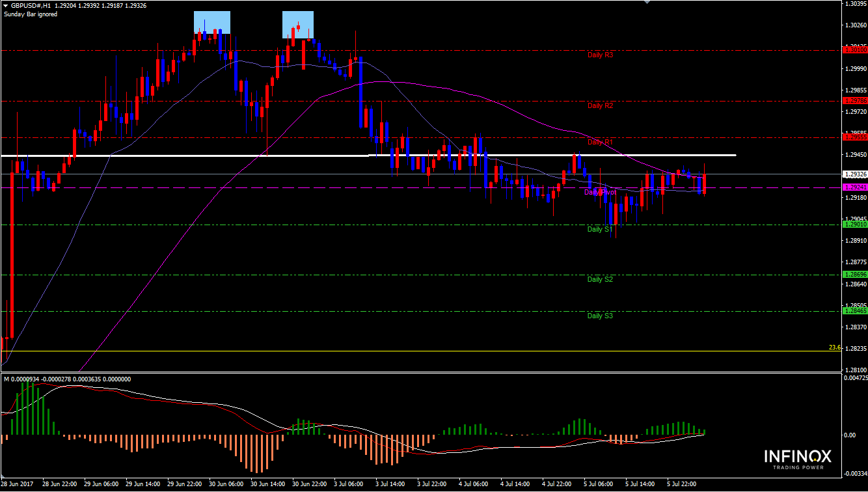The height and width of the screenshot is (492, 868).
Task: Click the Daily R2 label
Action: [600, 105]
